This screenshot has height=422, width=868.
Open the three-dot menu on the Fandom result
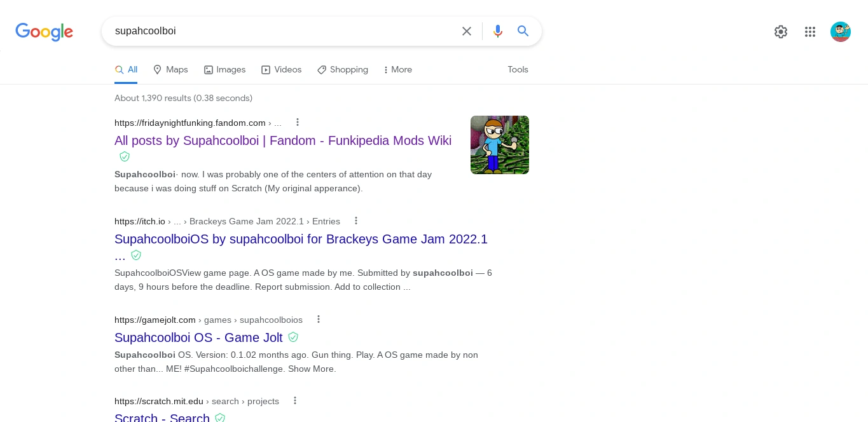click(x=298, y=122)
